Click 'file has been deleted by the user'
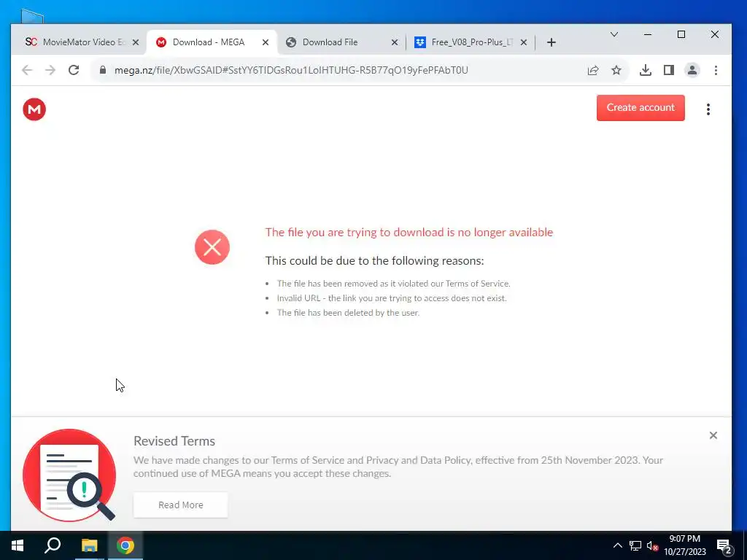 (348, 313)
